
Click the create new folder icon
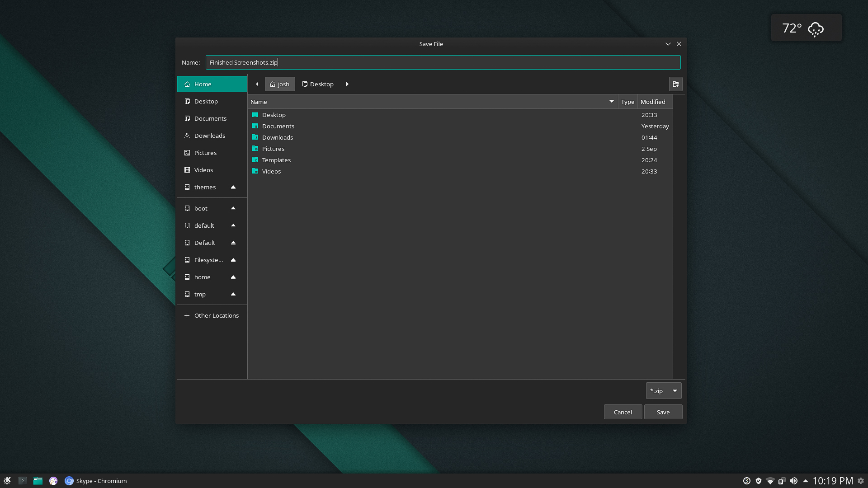[x=675, y=84]
